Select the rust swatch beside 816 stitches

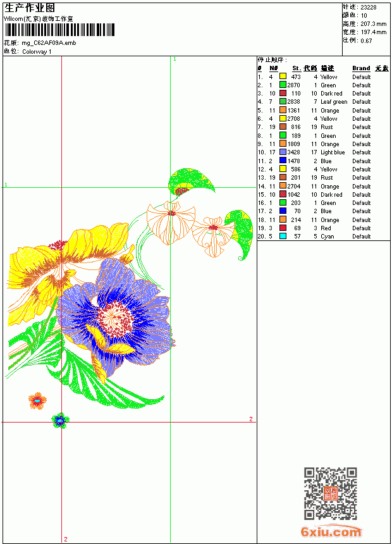pyautogui.click(x=283, y=127)
